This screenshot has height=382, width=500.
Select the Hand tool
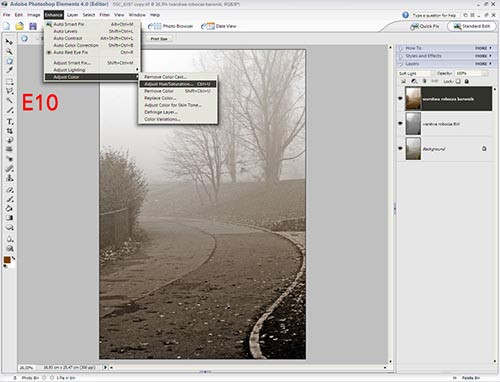point(9,61)
